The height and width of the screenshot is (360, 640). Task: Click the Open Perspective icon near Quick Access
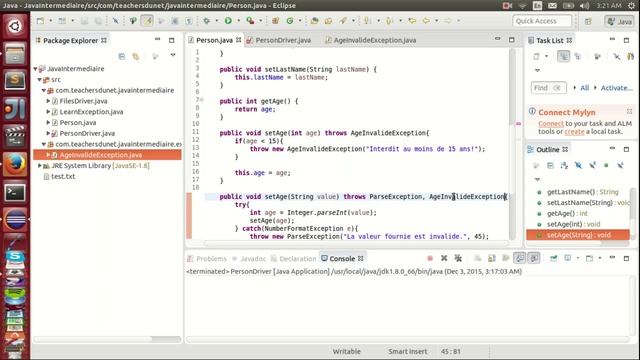[588, 21]
